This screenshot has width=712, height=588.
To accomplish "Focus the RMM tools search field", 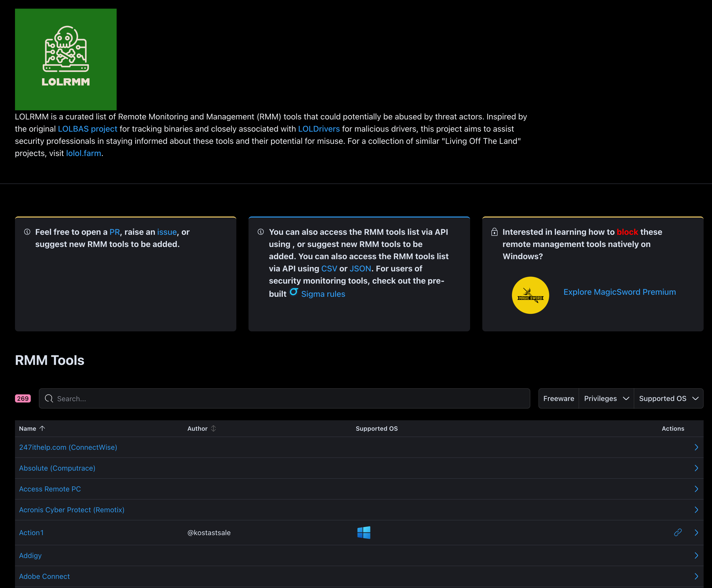I will 291,398.
